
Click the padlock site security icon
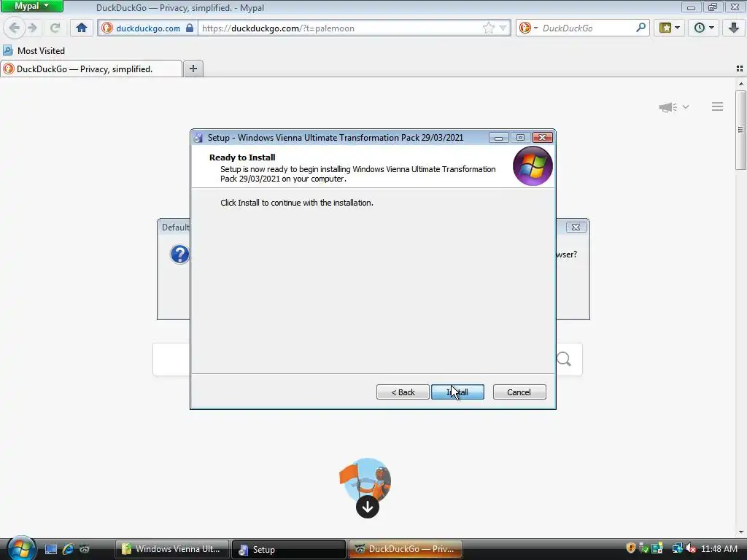click(190, 28)
